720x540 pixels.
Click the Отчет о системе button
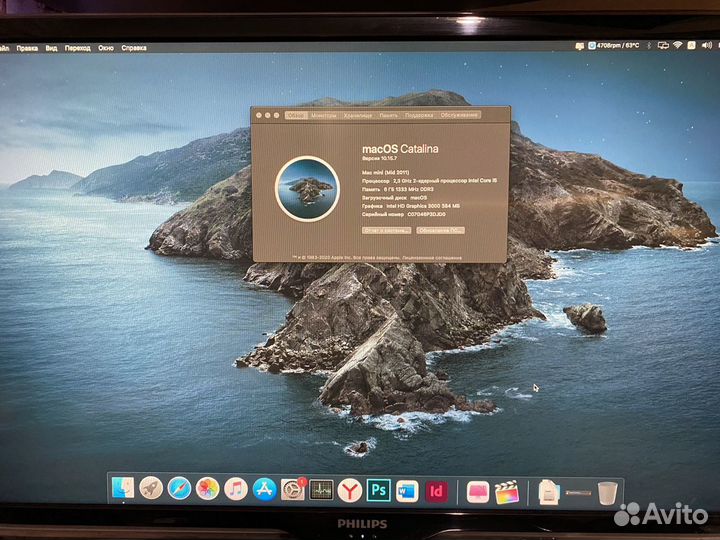(x=386, y=230)
